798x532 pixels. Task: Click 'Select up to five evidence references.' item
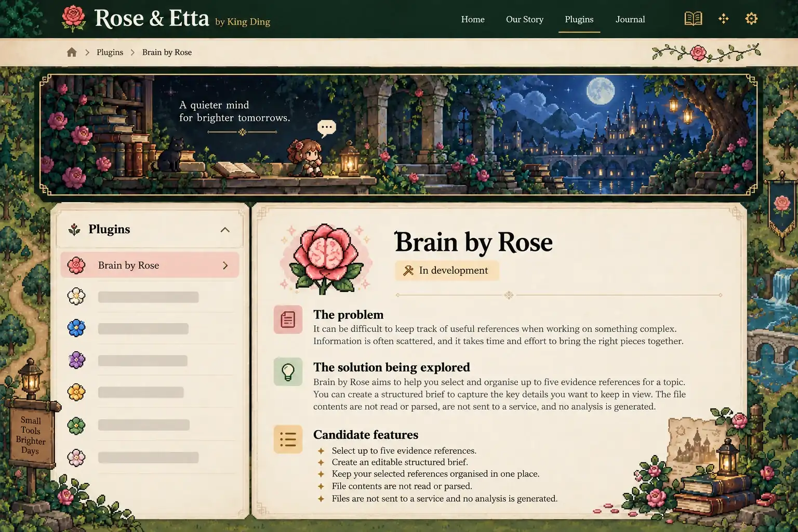(404, 450)
